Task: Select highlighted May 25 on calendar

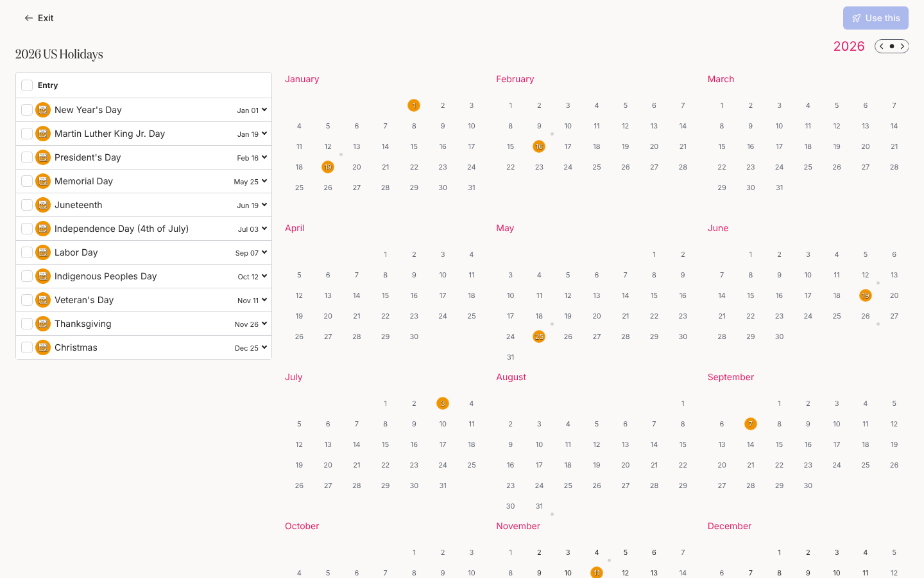Action: point(539,337)
